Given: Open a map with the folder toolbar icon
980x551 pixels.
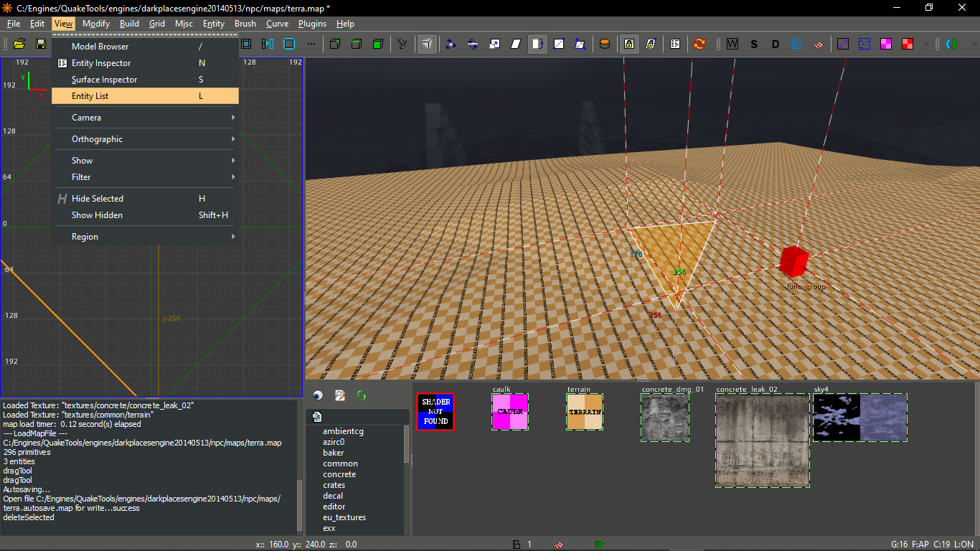Looking at the screenshot, I should click(x=19, y=44).
